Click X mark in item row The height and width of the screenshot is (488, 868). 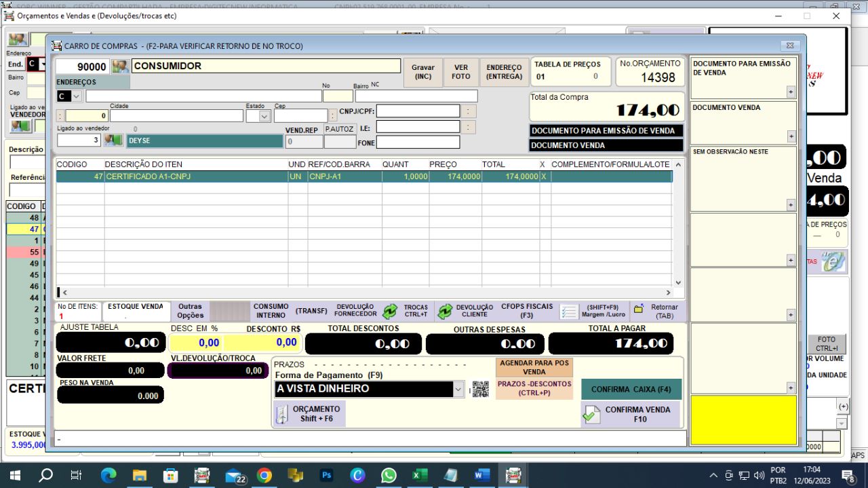543,176
